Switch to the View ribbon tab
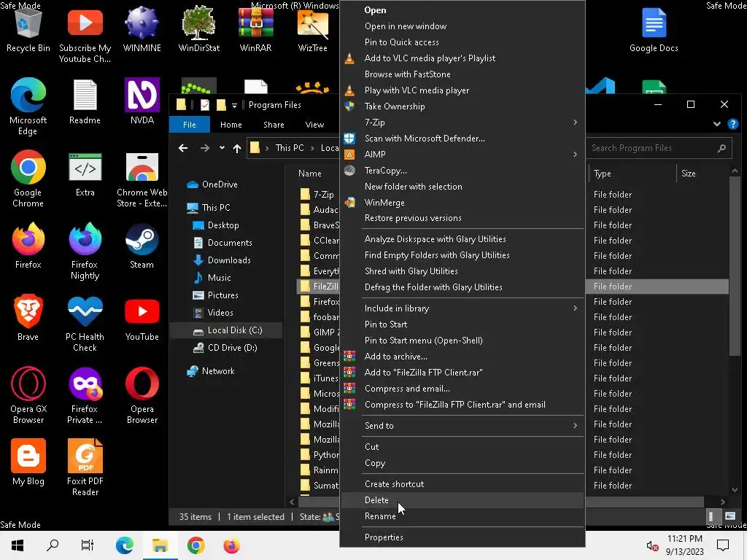This screenshot has width=747, height=560. [x=314, y=124]
